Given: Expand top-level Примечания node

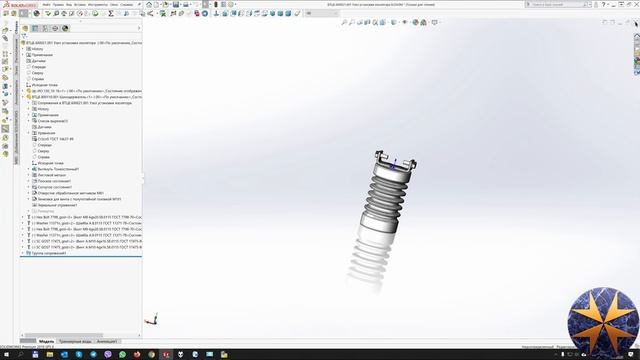Looking at the screenshot, I should pyautogui.click(x=23, y=55).
